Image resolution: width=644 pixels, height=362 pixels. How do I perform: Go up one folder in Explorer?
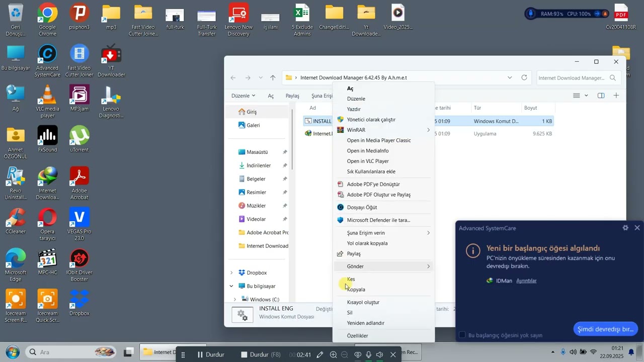coord(273,78)
